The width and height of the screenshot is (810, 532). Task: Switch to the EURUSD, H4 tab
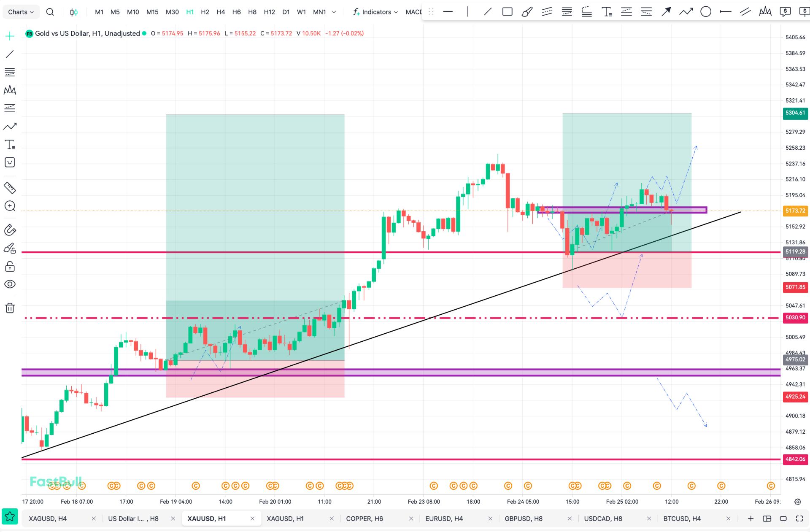pos(444,518)
